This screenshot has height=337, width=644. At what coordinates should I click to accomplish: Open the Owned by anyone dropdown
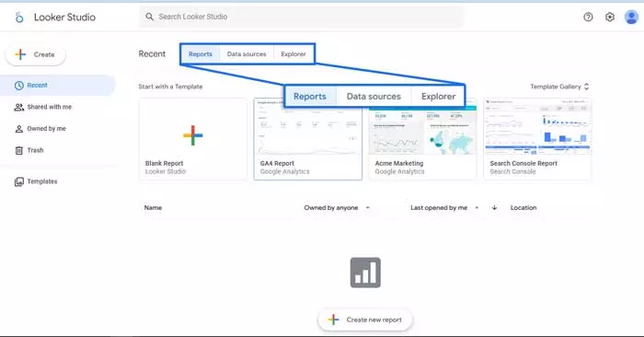click(337, 207)
